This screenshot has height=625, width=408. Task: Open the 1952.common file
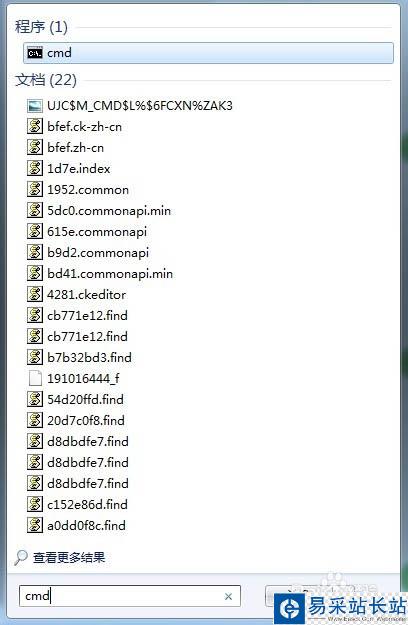pyautogui.click(x=88, y=189)
